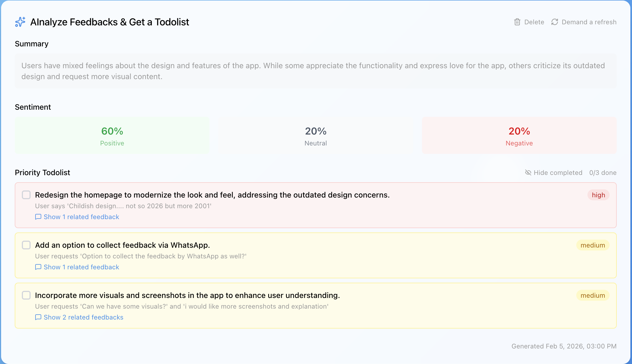Click the comment bubble icon under the homepage redesign task
This screenshot has width=632, height=364.
coord(38,217)
